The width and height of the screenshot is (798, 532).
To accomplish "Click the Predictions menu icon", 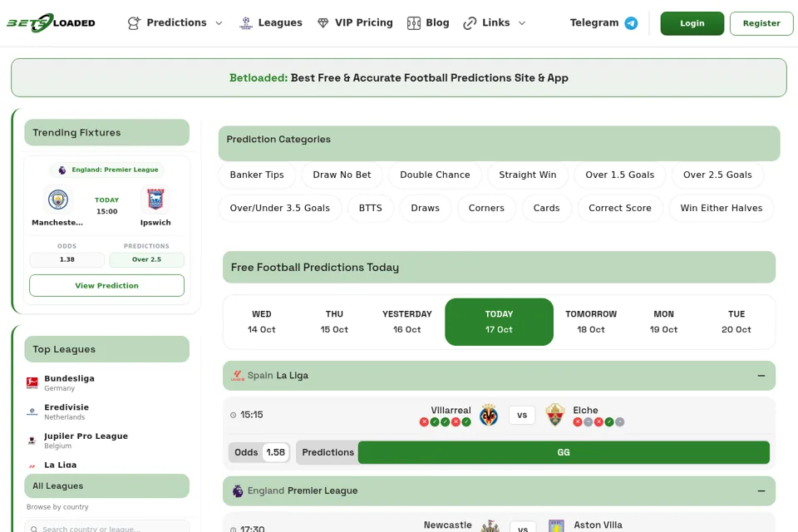I will click(x=134, y=23).
